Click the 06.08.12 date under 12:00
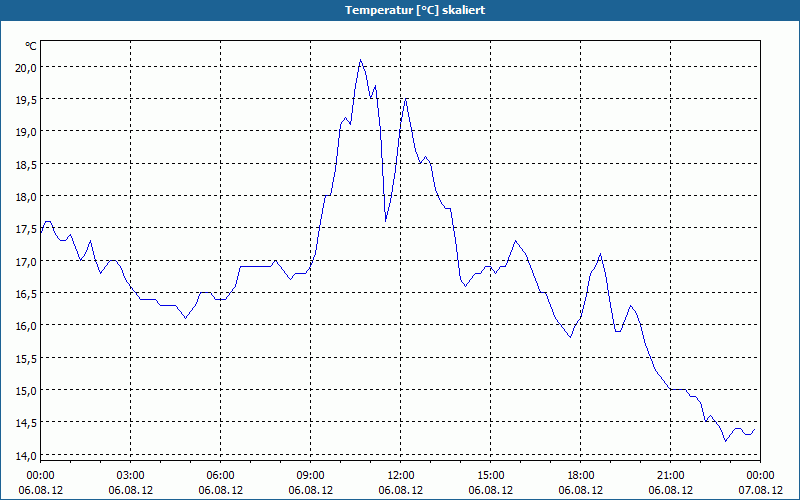The width and height of the screenshot is (800, 500). click(x=401, y=490)
